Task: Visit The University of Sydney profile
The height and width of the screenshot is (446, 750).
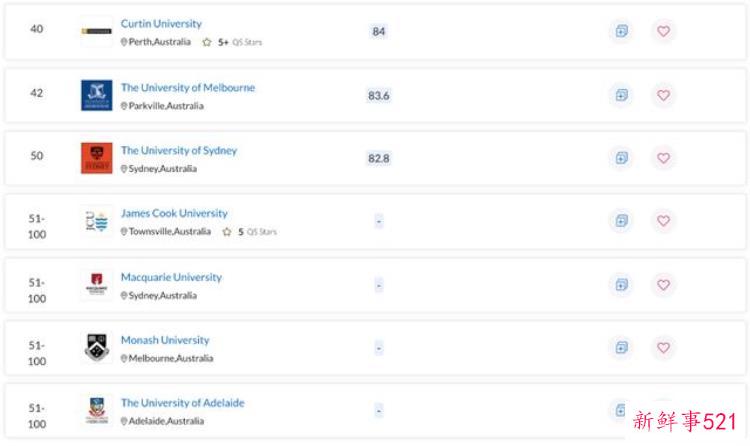Action: coord(179,151)
